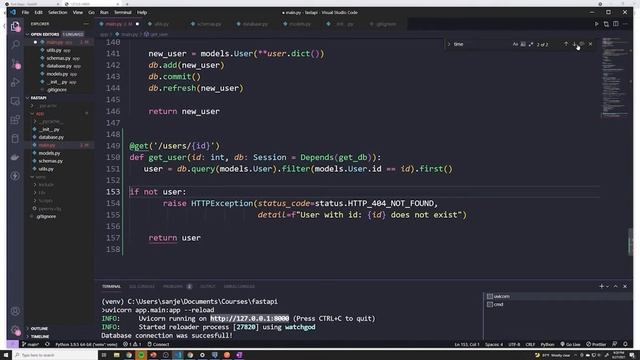Viewport: 640px width, 360px height.
Task: Maximize the panel with the up chevron
Action: click(x=616, y=287)
